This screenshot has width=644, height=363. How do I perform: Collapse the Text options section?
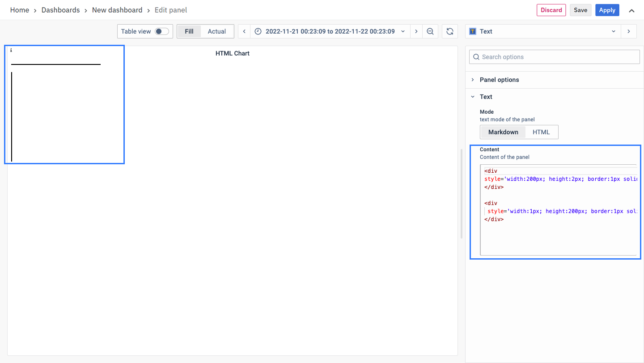tap(486, 97)
